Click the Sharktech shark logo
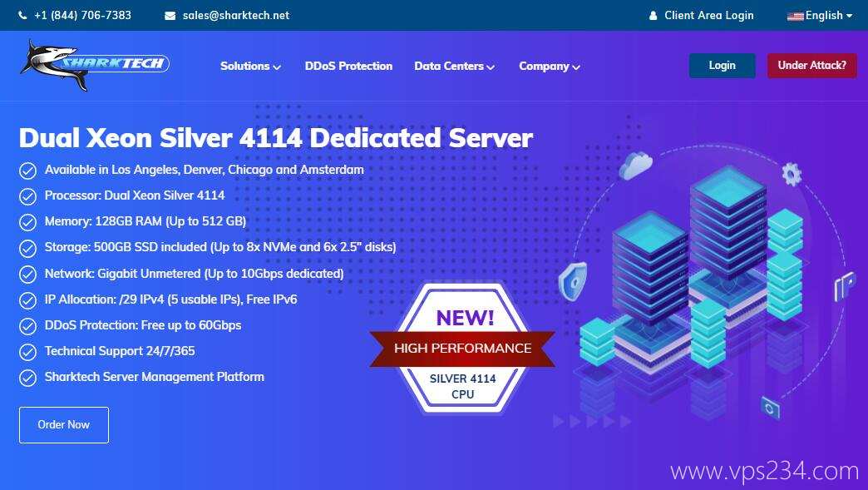 coord(96,66)
